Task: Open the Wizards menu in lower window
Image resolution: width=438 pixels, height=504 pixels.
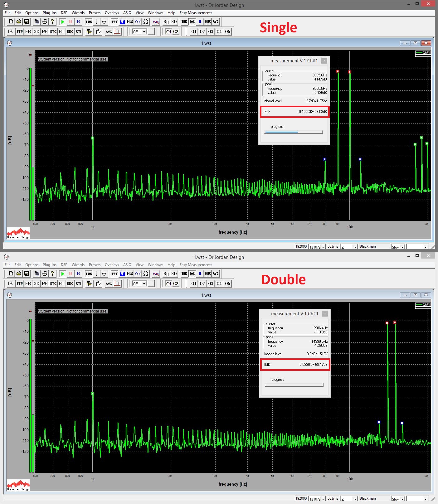Action: click(x=78, y=265)
